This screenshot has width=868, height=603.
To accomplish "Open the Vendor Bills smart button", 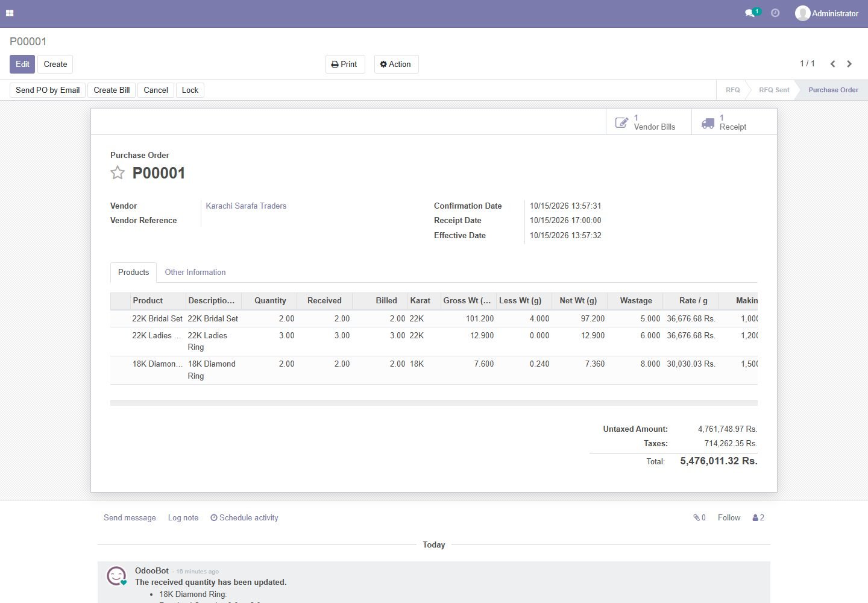I will 649,122.
